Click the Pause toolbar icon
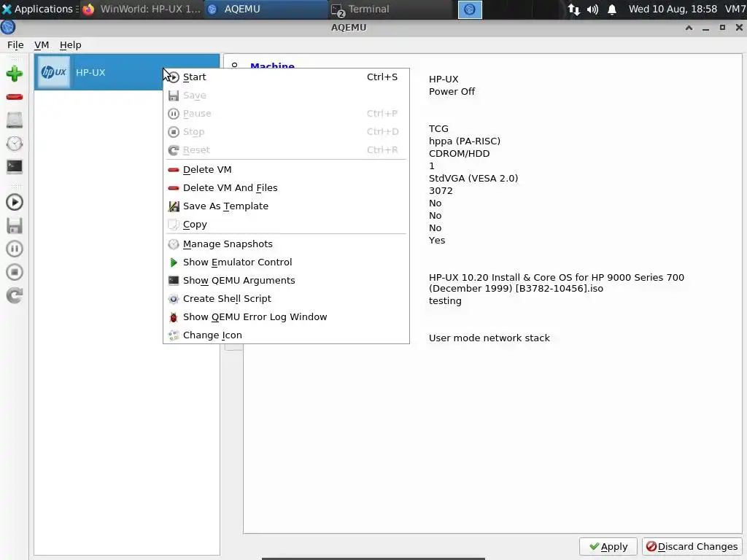 point(15,249)
